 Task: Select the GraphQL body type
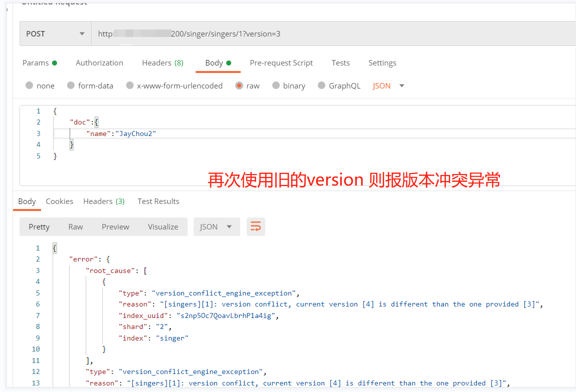339,85
